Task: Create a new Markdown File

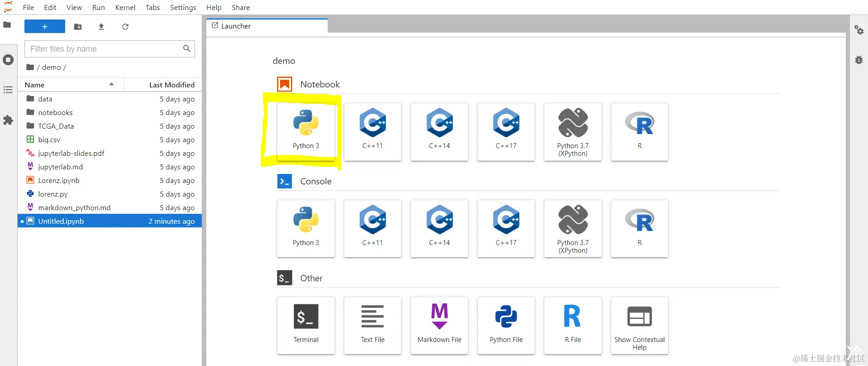Action: point(439,326)
